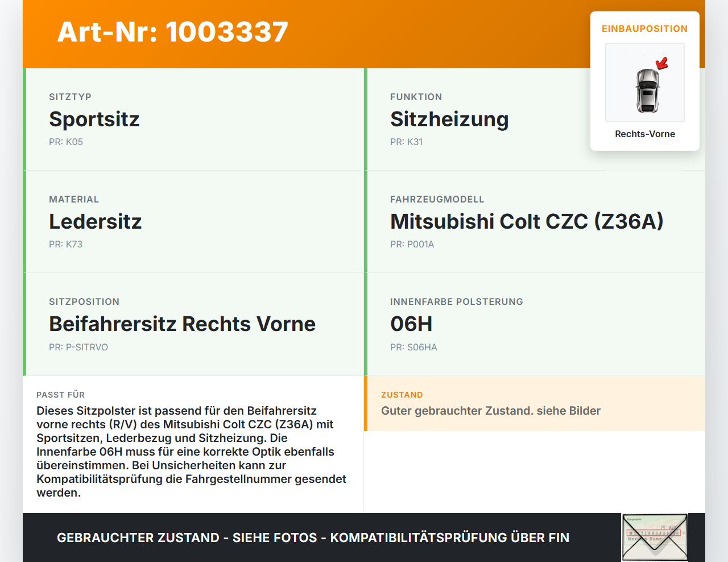Click Guter gebrauchter Zustand. siehe Bilder text
The width and height of the screenshot is (728, 562).
pos(491,411)
